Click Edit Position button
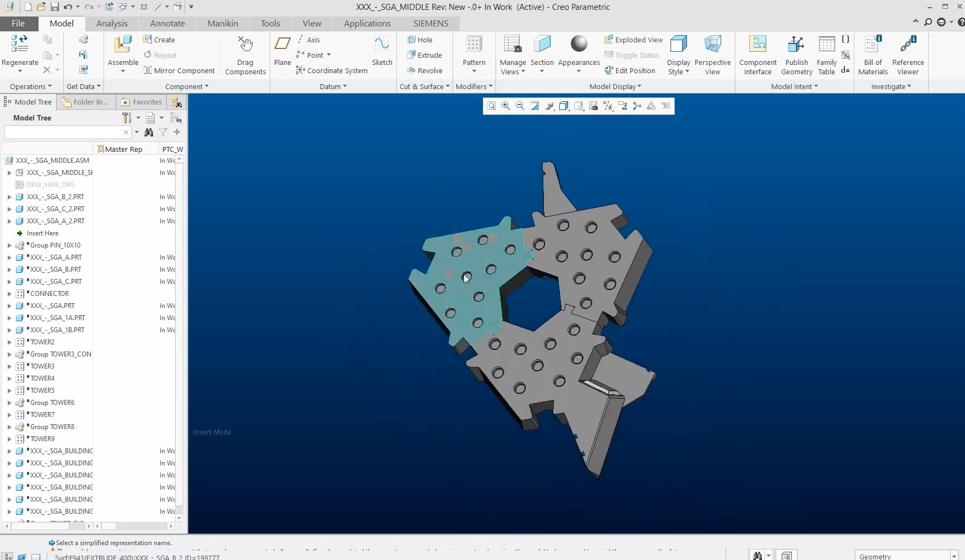Viewport: 965px width, 560px height. (630, 70)
